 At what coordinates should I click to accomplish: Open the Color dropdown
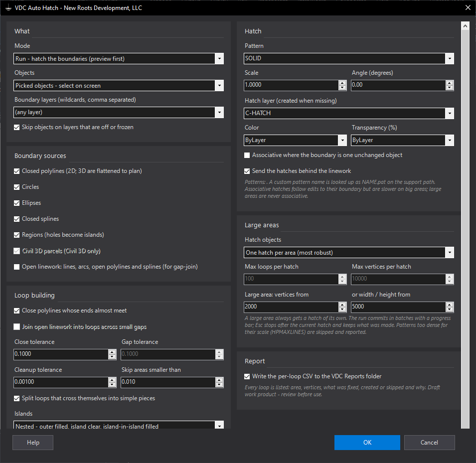click(x=342, y=140)
